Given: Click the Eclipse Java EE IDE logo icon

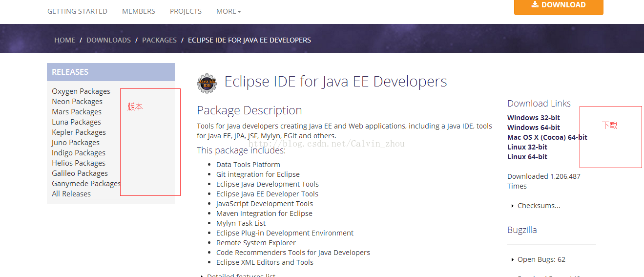Looking at the screenshot, I should (x=207, y=83).
